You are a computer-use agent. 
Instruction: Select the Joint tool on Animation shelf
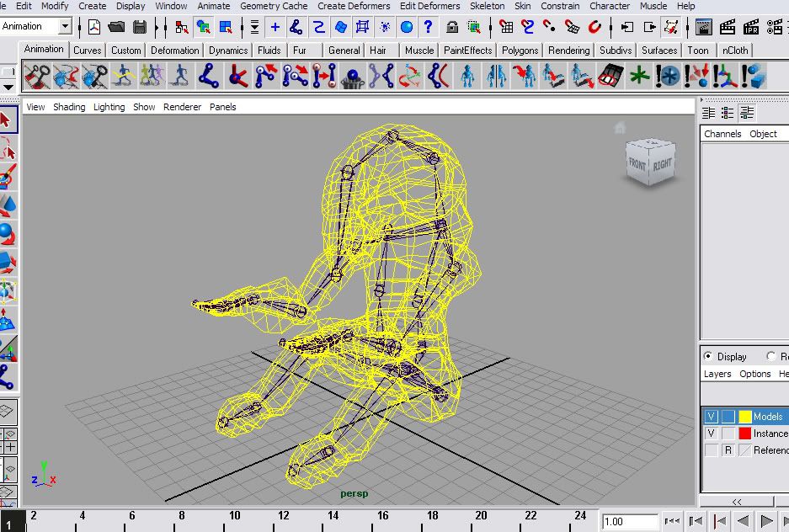[x=209, y=77]
